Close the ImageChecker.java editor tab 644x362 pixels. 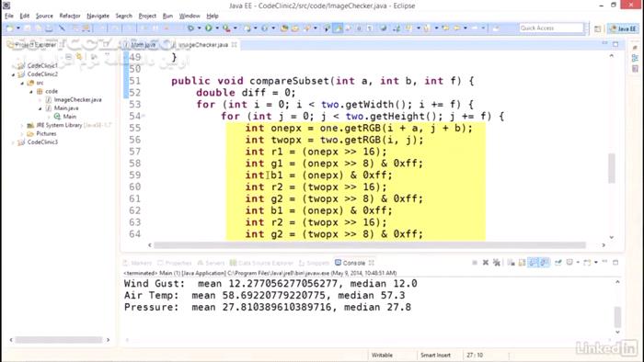pos(234,44)
